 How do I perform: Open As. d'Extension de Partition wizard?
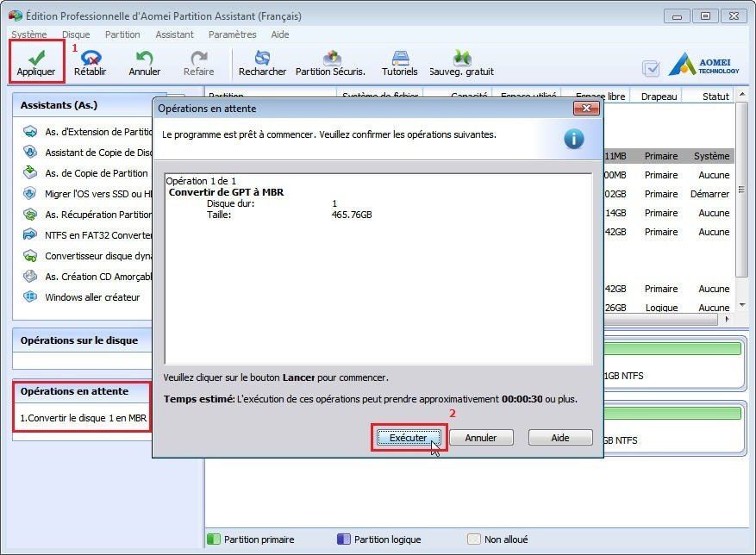coord(88,132)
